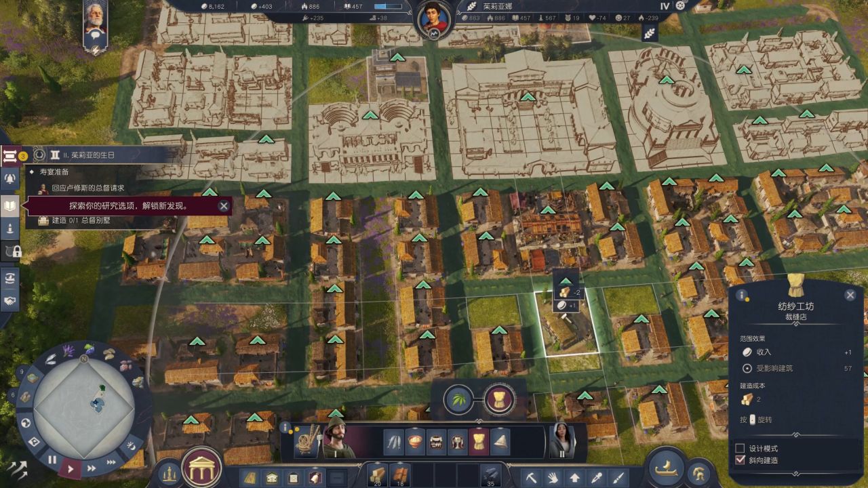Select the grapes resource icon above the minimap
The height and width of the screenshot is (488, 868).
(x=89, y=350)
